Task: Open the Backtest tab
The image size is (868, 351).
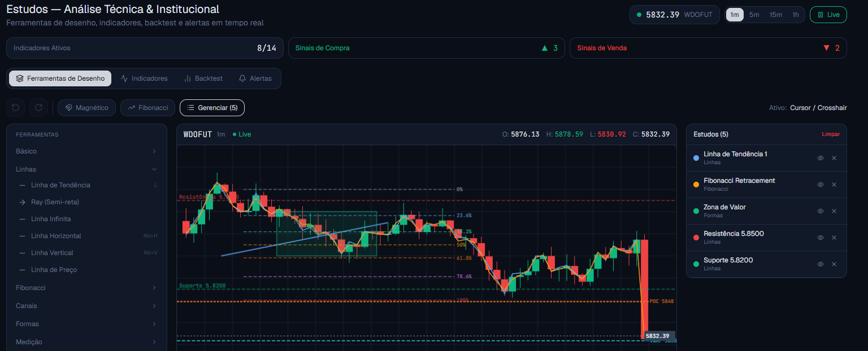Action: 203,78
